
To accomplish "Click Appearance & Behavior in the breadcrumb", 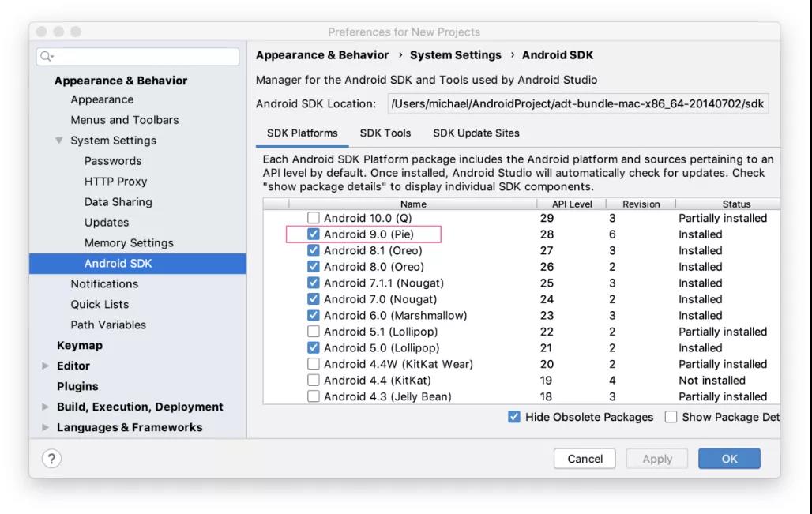I will (x=322, y=54).
